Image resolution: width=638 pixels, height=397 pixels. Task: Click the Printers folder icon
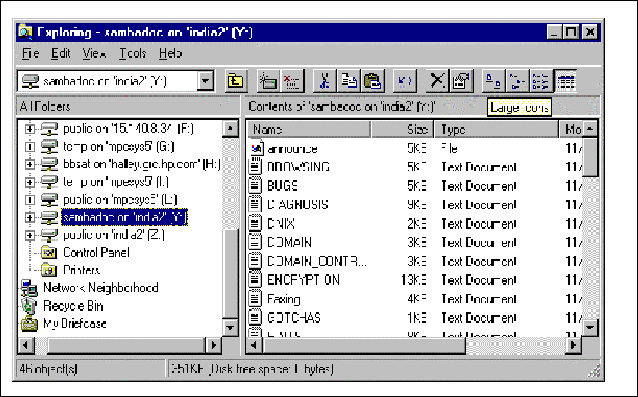point(49,270)
